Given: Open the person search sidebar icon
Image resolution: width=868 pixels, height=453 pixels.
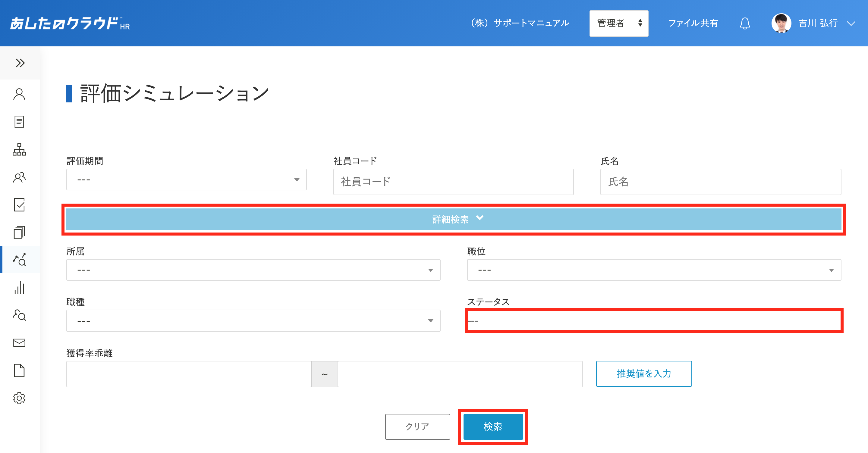Looking at the screenshot, I should (x=19, y=315).
